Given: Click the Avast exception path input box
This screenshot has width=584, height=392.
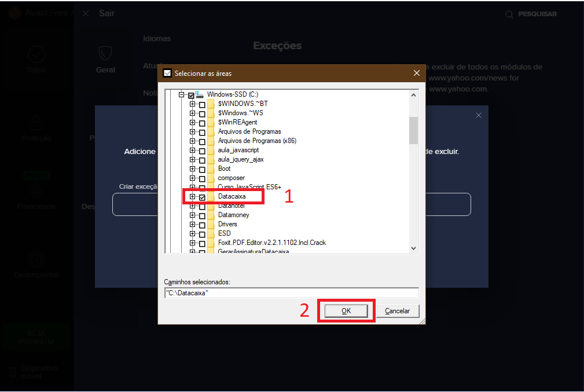Looking at the screenshot, I should [292, 204].
